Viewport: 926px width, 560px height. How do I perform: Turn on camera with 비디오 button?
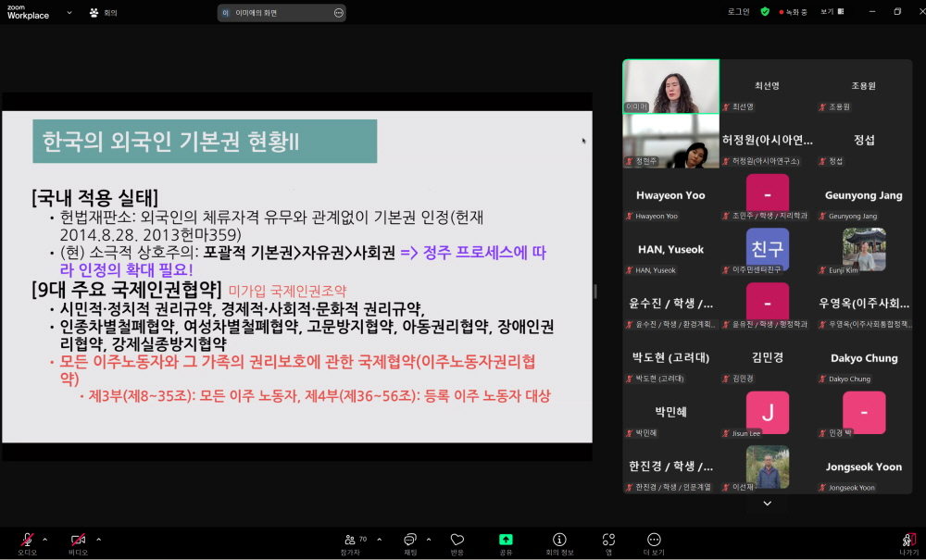coord(78,543)
